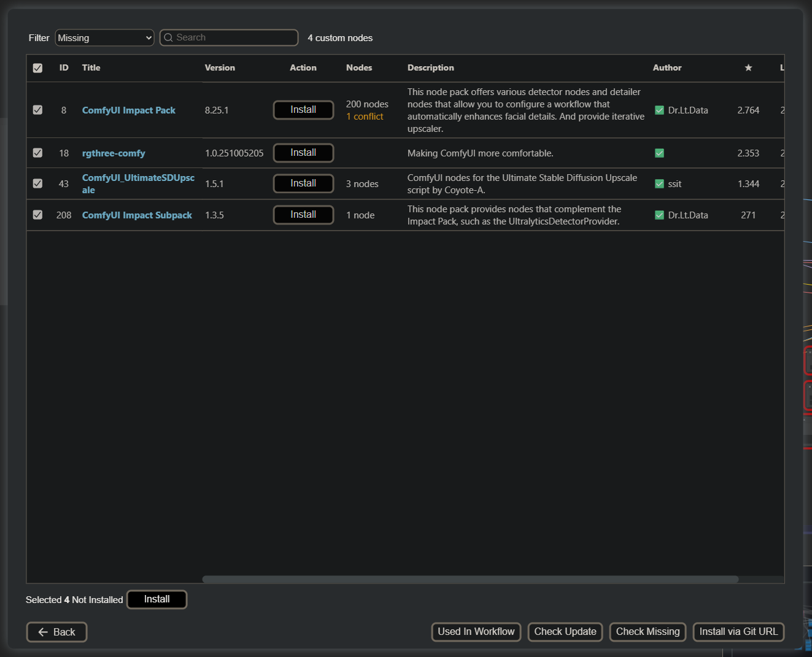
Task: Click the star column header icon
Action: click(x=748, y=67)
